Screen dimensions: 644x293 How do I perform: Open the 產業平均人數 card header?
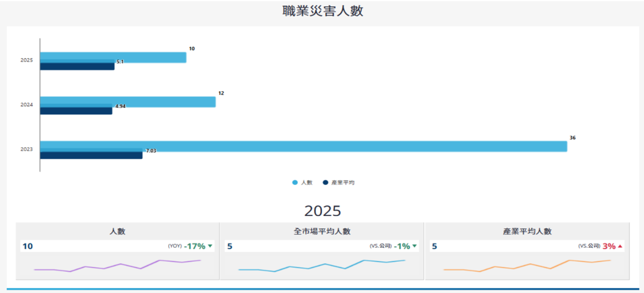pyautogui.click(x=527, y=232)
